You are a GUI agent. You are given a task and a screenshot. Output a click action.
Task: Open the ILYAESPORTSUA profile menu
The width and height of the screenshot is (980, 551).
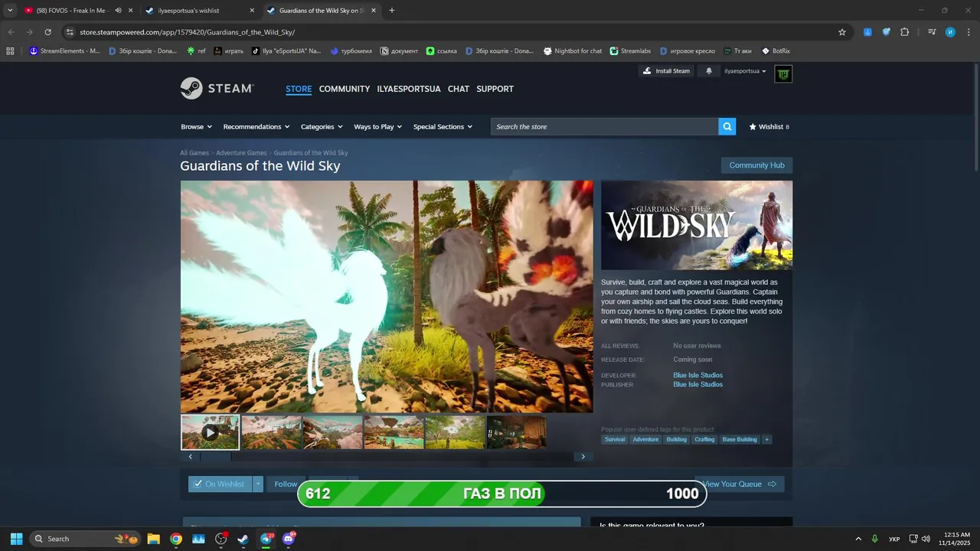(409, 89)
